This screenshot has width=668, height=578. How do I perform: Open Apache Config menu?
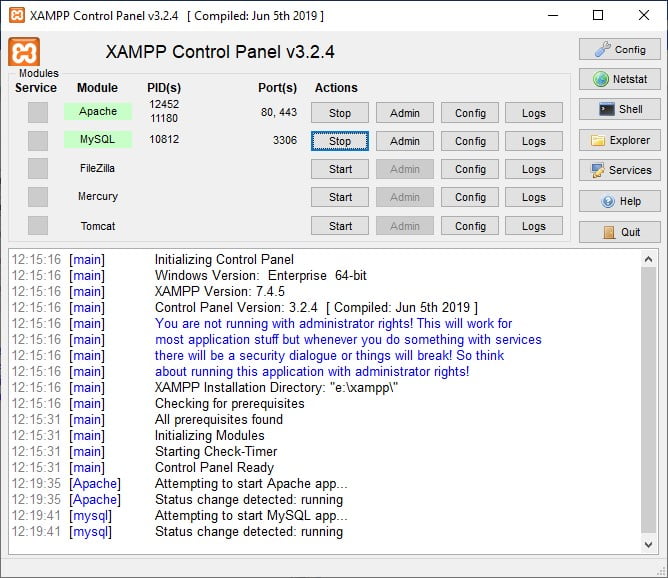click(470, 113)
